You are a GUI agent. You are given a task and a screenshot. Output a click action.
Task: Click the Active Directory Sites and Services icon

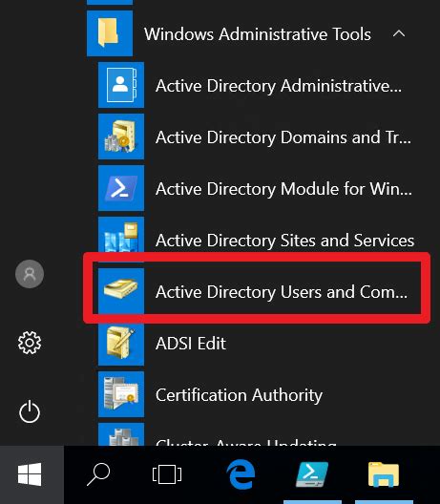tap(121, 235)
